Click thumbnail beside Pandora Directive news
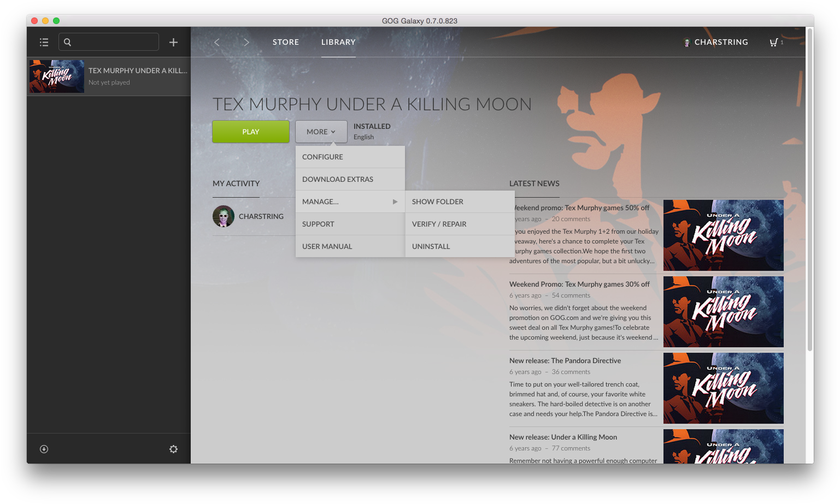The height and width of the screenshot is (504, 840). [724, 388]
